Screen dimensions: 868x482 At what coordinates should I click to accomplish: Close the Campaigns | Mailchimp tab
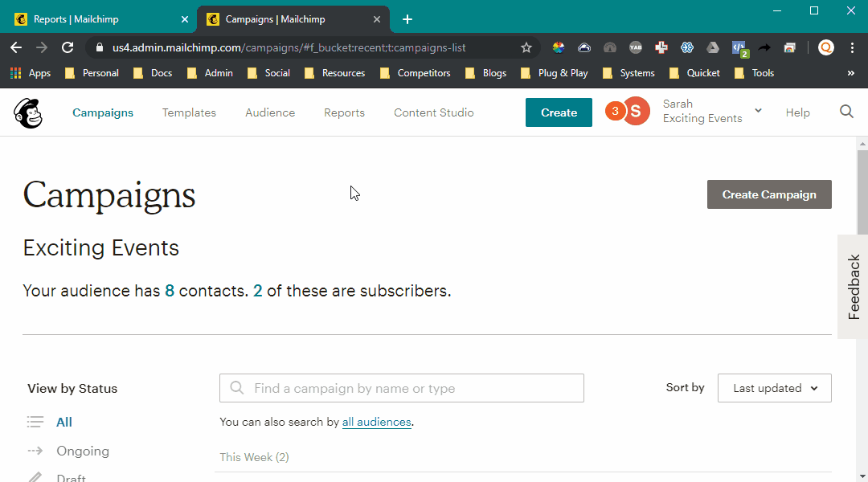coord(377,19)
